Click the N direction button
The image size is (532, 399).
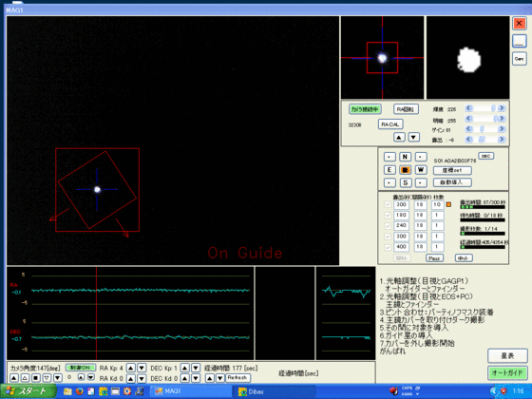click(405, 157)
